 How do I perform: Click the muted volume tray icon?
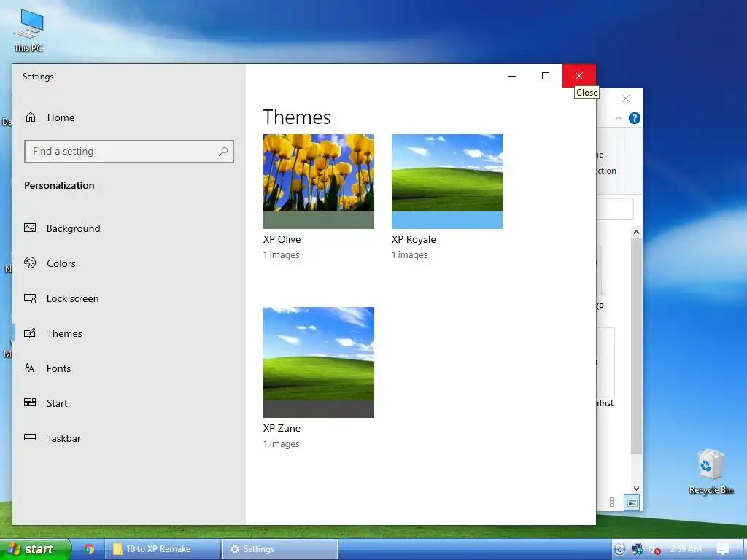(654, 550)
